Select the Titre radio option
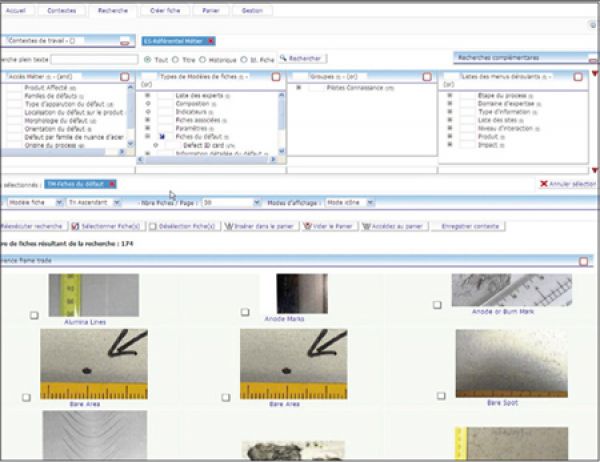The image size is (600, 462). [x=175, y=60]
